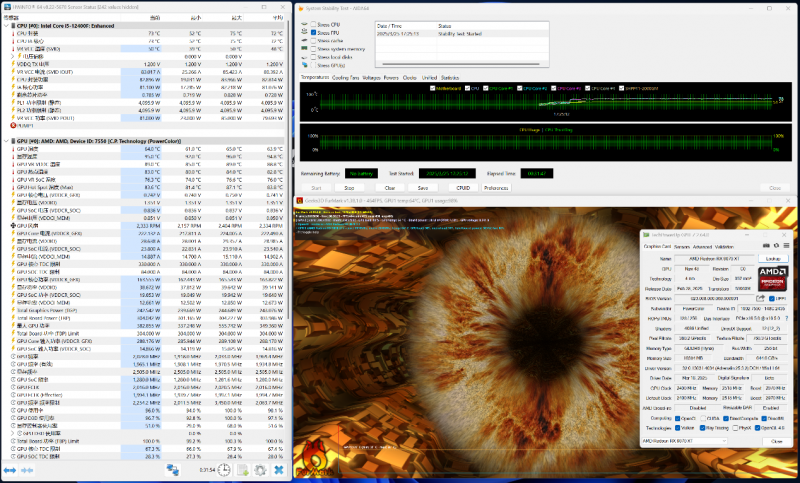Open the GPU selection dropdown in GPU-Z
The height and width of the screenshot is (483, 800).
[684, 441]
